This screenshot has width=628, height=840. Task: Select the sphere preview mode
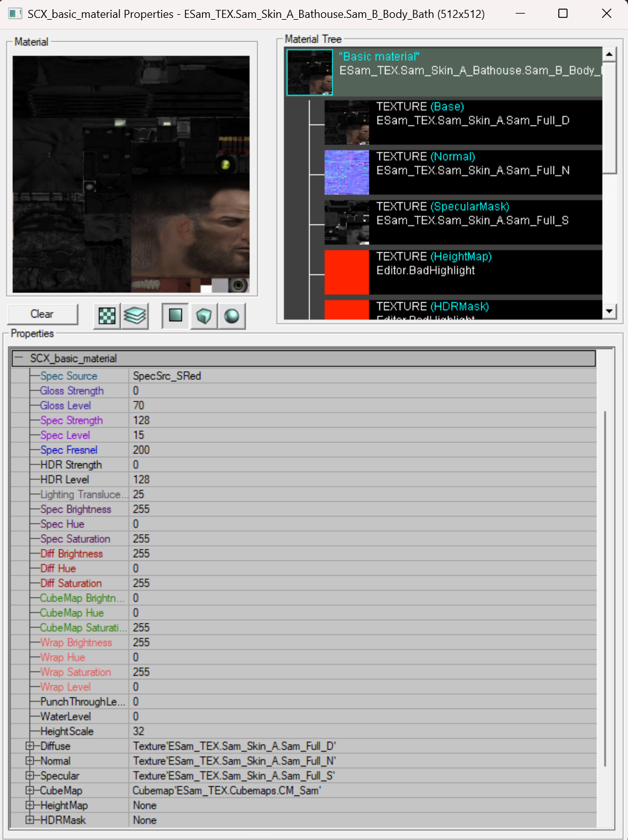(232, 316)
